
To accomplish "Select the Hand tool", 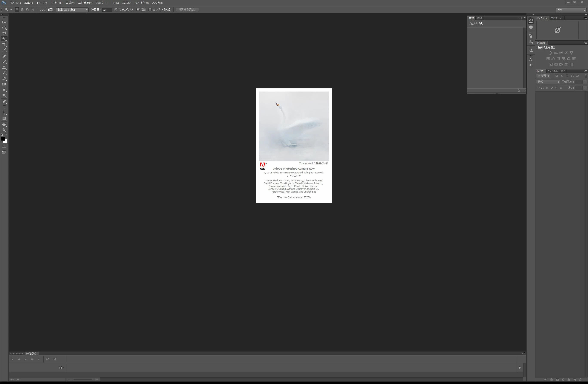I will [4, 125].
